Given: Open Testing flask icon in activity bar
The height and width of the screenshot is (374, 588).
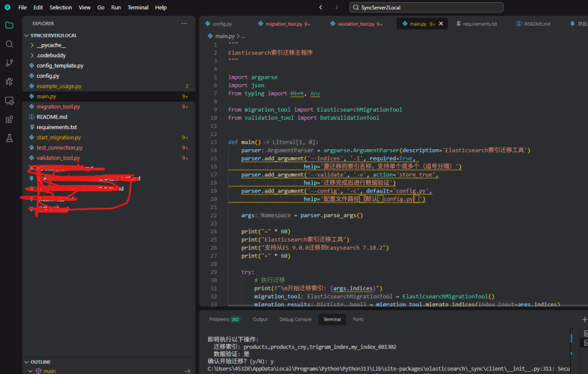Looking at the screenshot, I should pyautogui.click(x=9, y=138).
